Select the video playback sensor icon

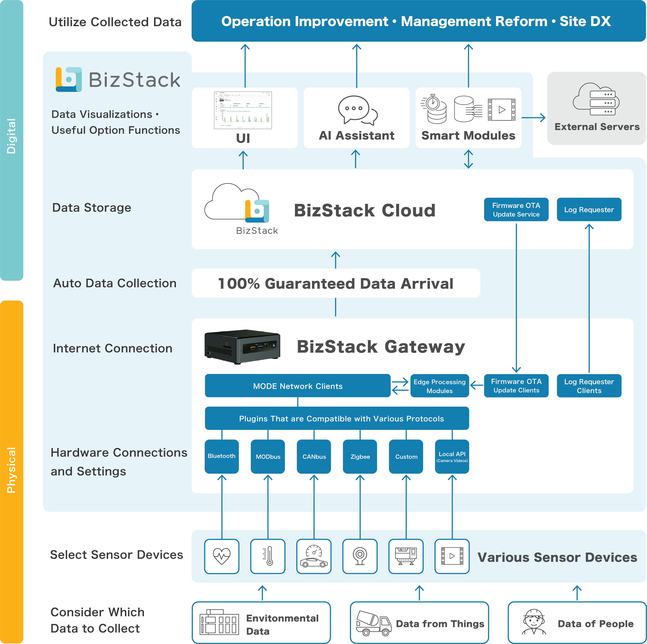[x=452, y=556]
